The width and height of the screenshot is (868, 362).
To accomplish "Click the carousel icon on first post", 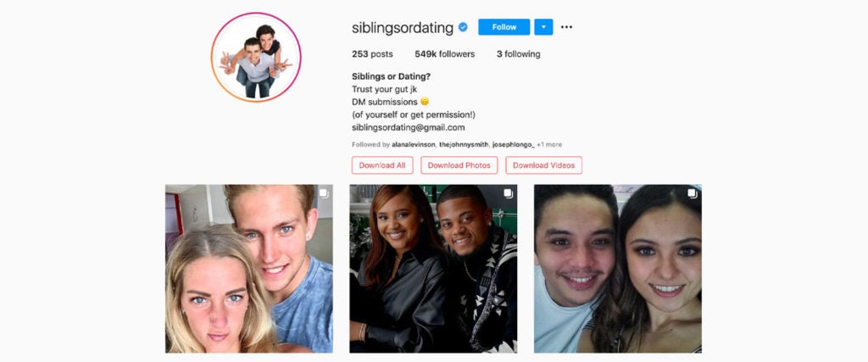I will point(324,193).
